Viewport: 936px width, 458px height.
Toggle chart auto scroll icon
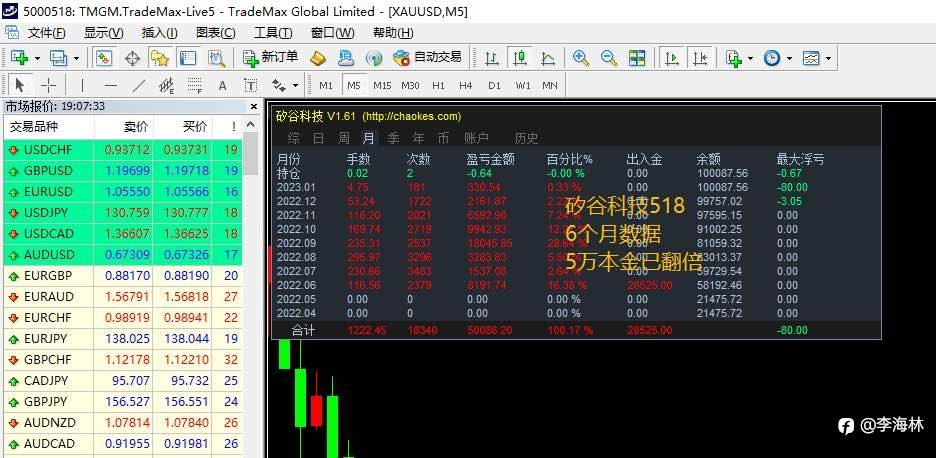pyautogui.click(x=672, y=58)
